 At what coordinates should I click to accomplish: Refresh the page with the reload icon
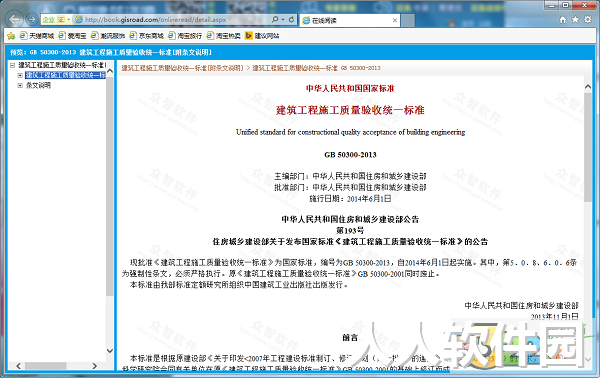pyautogui.click(x=292, y=20)
